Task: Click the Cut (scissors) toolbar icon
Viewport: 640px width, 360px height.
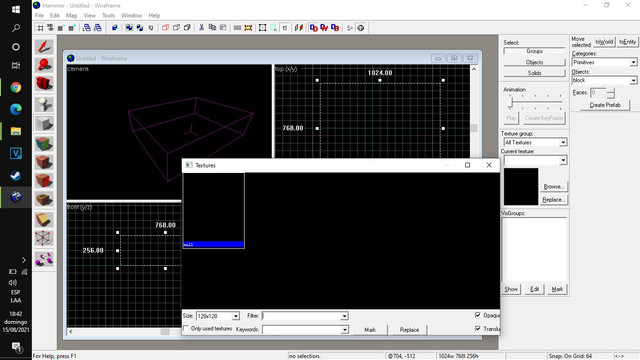Action: coord(202,28)
